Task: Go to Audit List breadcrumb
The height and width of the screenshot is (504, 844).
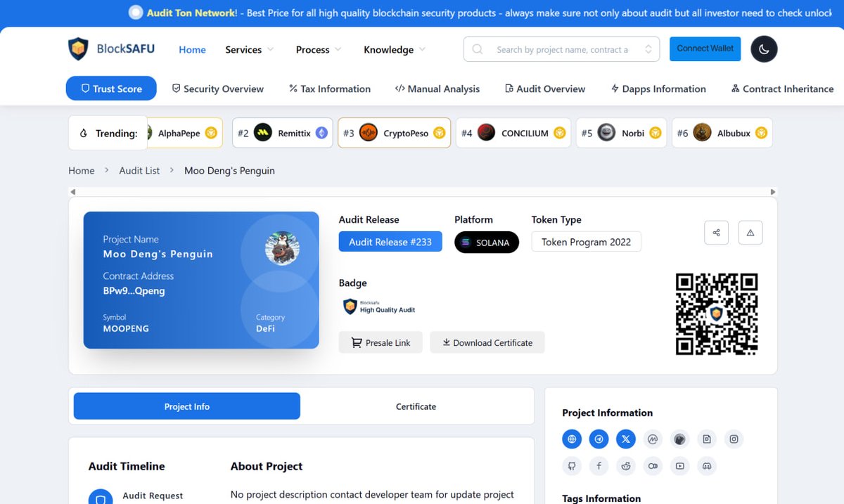Action: pos(139,170)
